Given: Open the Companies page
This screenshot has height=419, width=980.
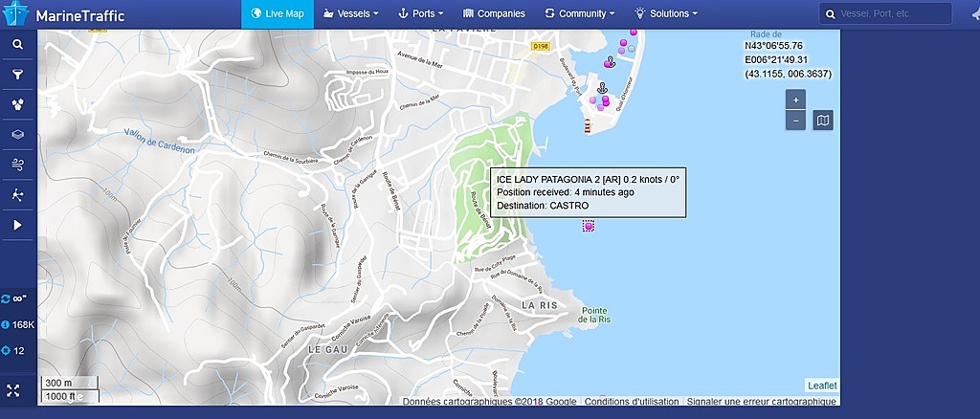Looking at the screenshot, I should pyautogui.click(x=494, y=13).
